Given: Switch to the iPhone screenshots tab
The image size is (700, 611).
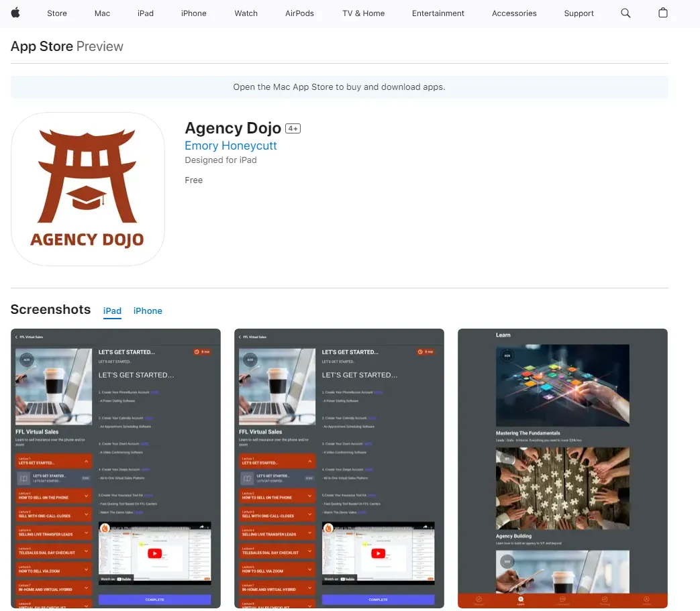Looking at the screenshot, I should click(148, 311).
